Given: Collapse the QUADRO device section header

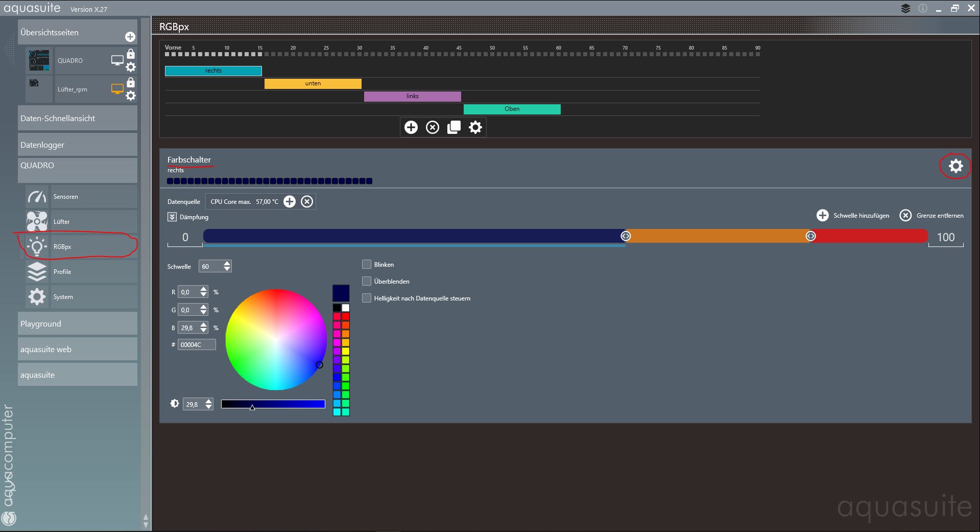Looking at the screenshot, I should pos(78,170).
